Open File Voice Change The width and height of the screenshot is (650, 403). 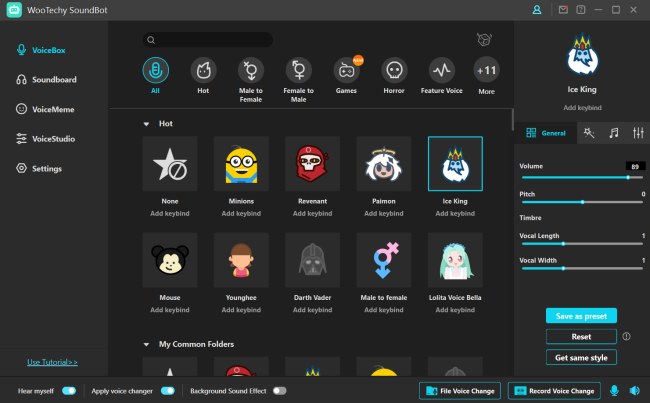pyautogui.click(x=460, y=391)
